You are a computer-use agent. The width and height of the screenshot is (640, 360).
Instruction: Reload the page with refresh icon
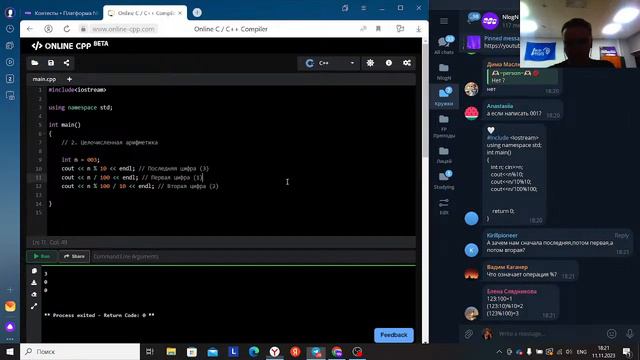tap(67, 29)
